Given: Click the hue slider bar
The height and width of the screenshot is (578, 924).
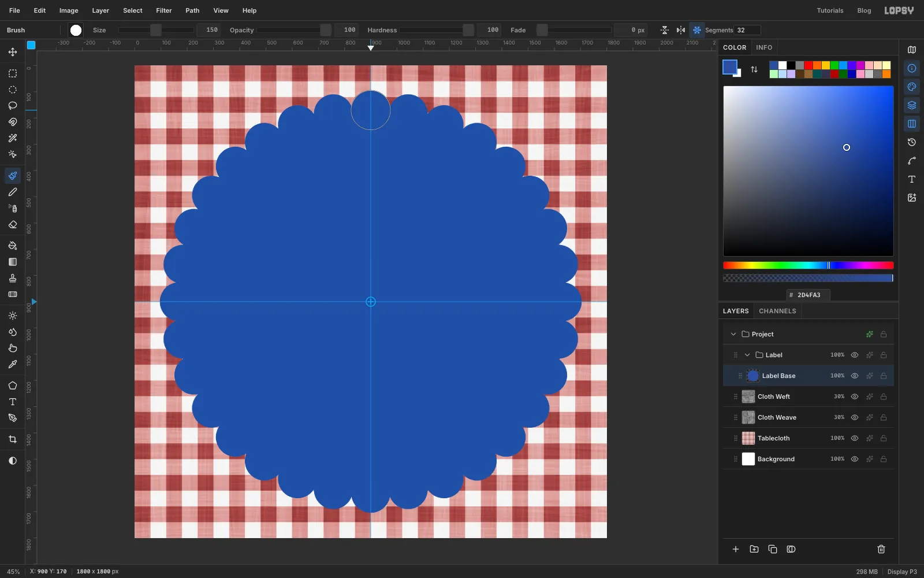Looking at the screenshot, I should tap(808, 265).
